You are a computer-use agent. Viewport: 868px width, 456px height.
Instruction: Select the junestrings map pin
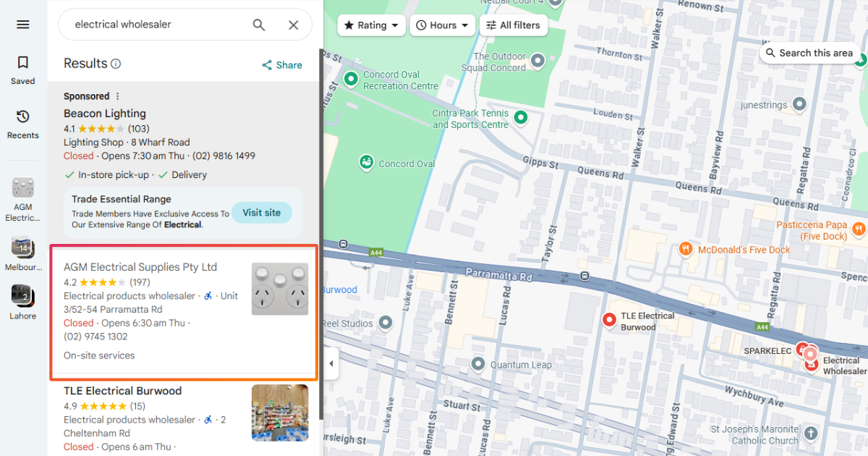click(x=799, y=105)
